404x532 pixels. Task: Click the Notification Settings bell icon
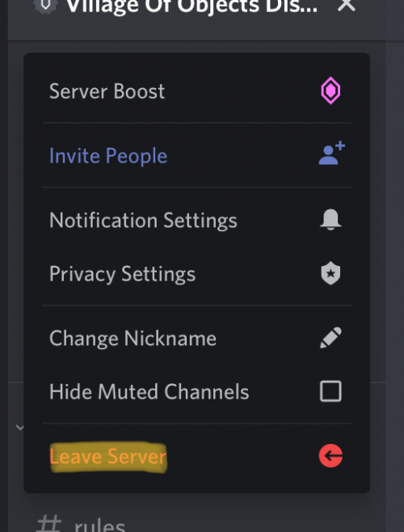click(330, 220)
